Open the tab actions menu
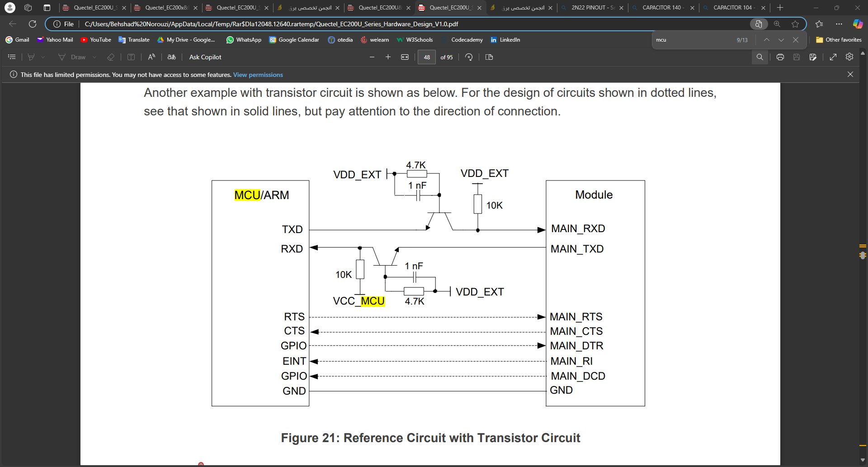Screen dimensions: 868x467 click(47, 8)
